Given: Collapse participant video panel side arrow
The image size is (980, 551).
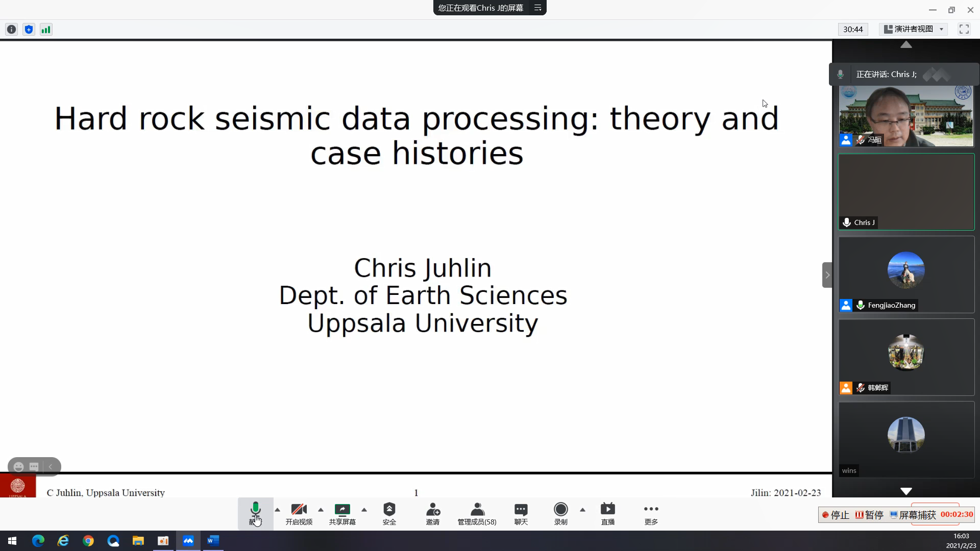Looking at the screenshot, I should pos(827,275).
